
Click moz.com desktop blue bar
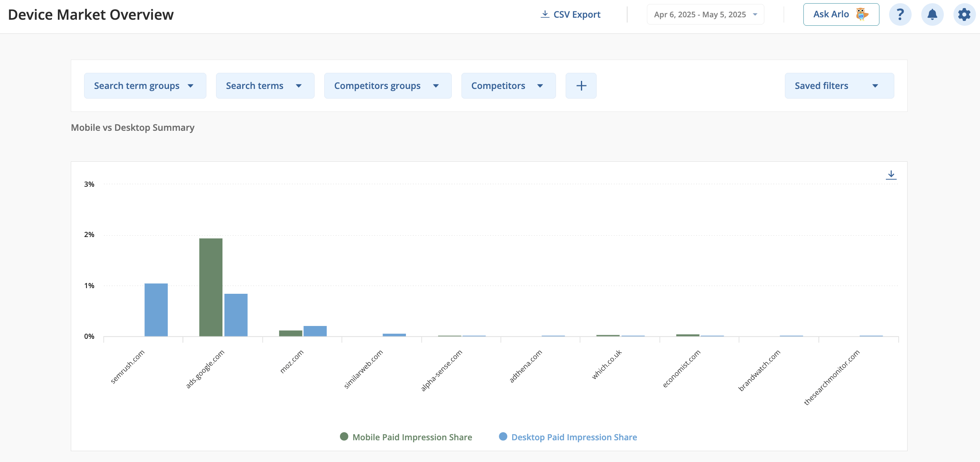(315, 331)
